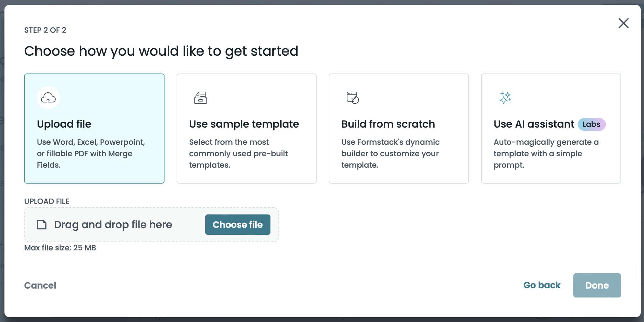Click the cloud upload icon on Upload file card
The image size is (644, 322).
[x=48, y=98]
